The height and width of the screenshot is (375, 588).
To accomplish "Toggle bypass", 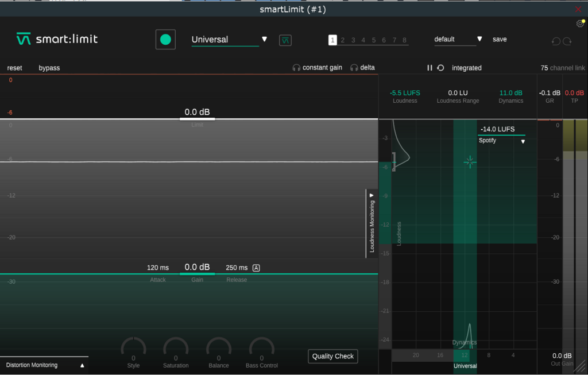I will click(49, 68).
